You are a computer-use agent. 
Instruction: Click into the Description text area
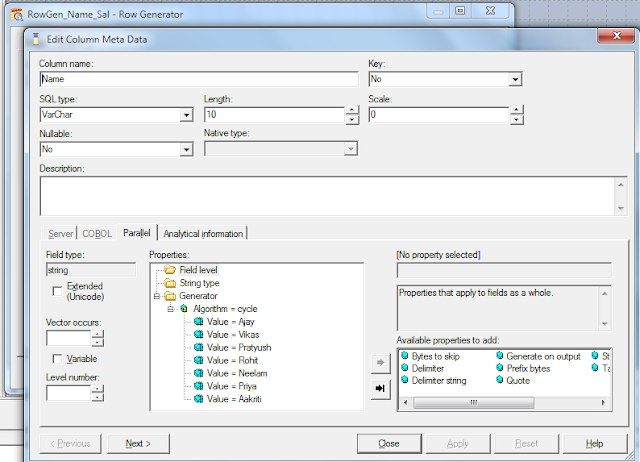pos(327,196)
